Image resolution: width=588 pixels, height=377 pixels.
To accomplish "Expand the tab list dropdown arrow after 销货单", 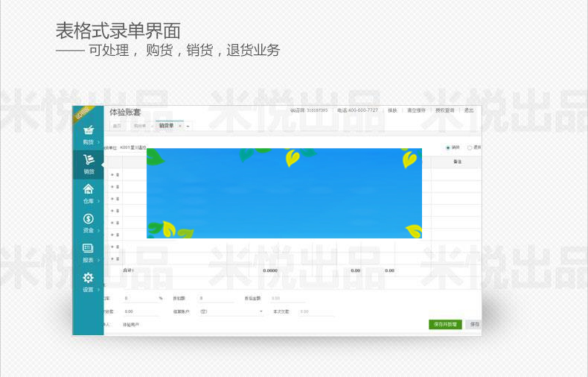I will click(x=188, y=126).
